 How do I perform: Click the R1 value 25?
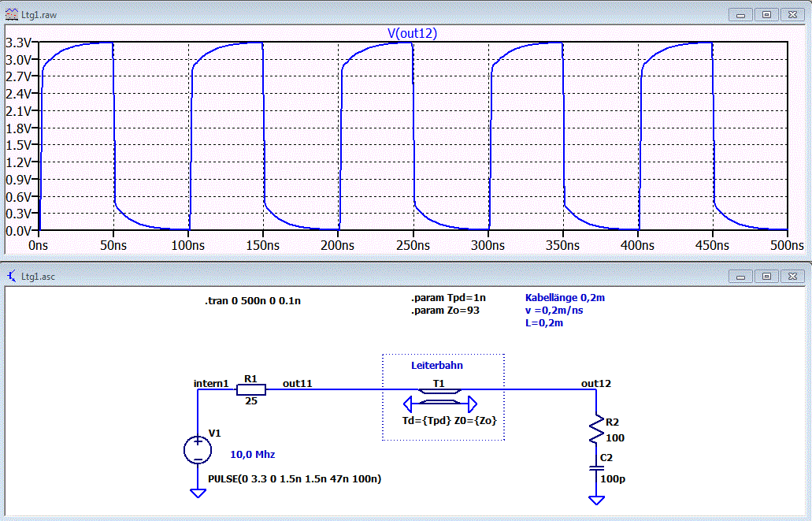click(x=251, y=400)
